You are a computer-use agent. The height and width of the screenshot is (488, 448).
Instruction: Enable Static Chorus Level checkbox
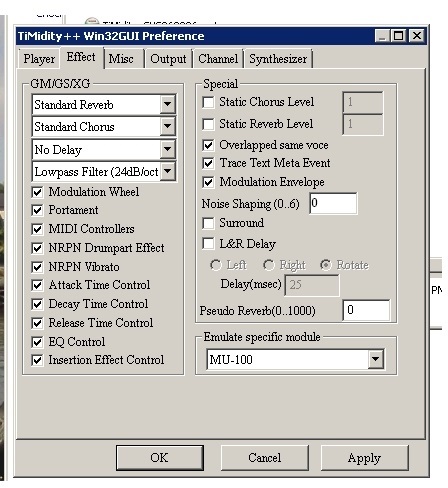pos(208,102)
